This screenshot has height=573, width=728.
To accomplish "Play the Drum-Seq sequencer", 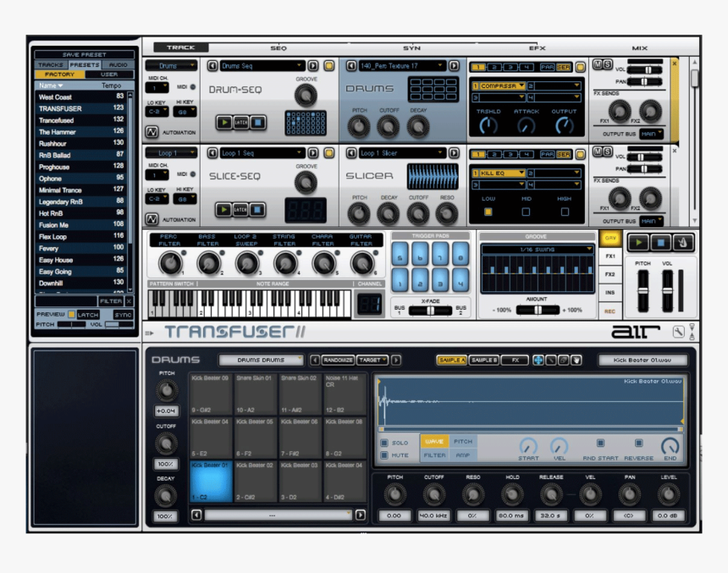I will pyautogui.click(x=224, y=123).
